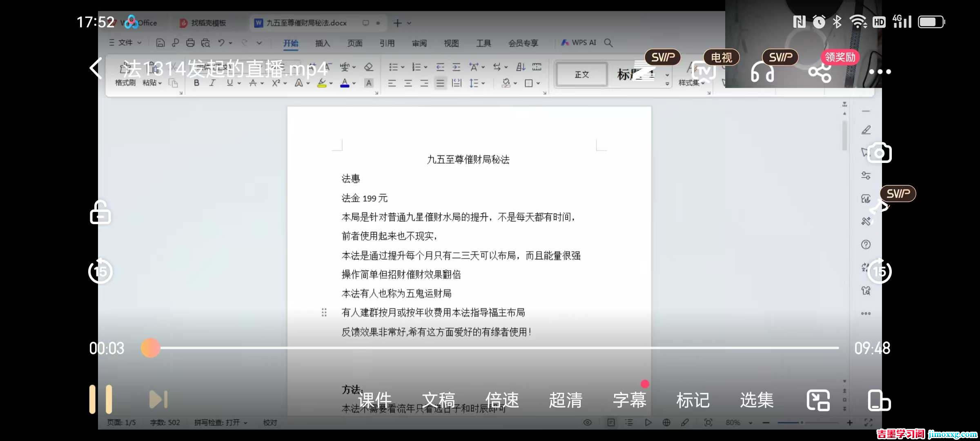Open the 文稿 transcript tab
Screen dimensions: 980x441
tap(438, 400)
